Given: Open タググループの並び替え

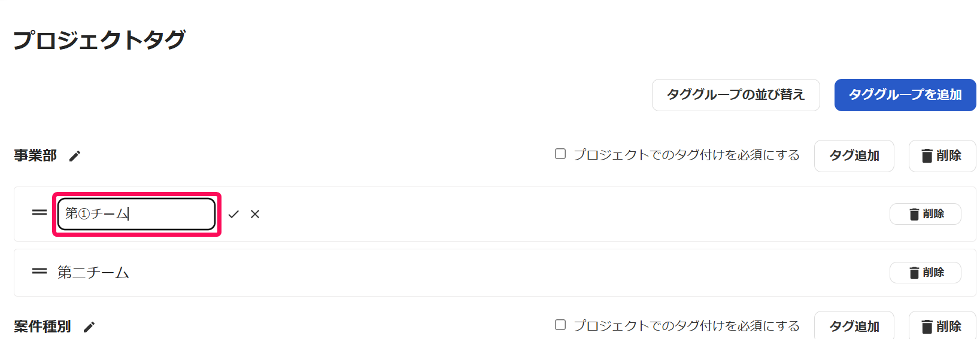Looking at the screenshot, I should (735, 95).
